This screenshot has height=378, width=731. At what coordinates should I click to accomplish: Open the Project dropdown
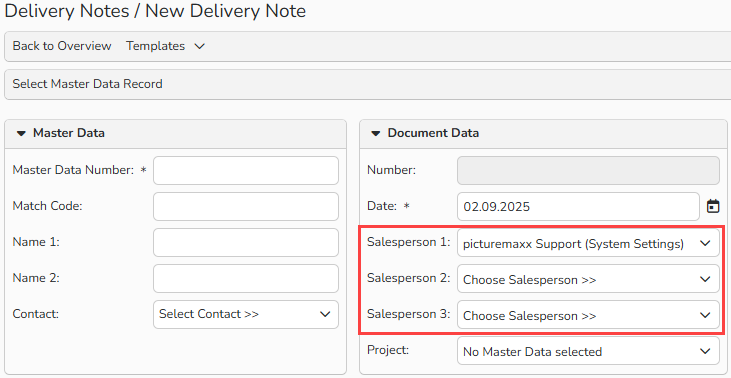588,351
